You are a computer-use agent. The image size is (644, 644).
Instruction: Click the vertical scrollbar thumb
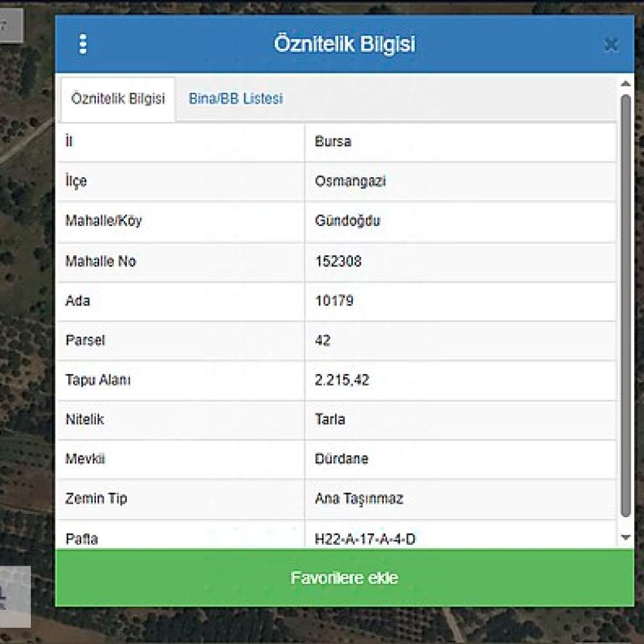(625, 306)
